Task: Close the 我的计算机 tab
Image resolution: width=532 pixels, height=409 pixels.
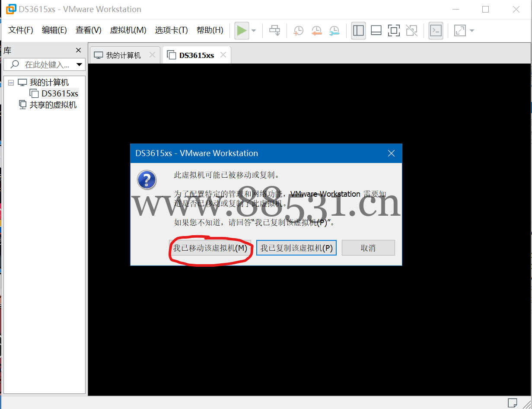Action: (x=152, y=55)
